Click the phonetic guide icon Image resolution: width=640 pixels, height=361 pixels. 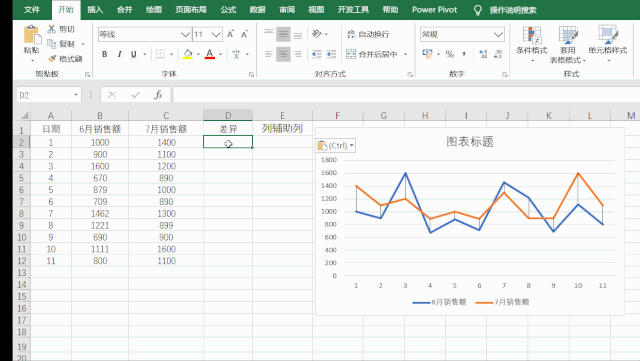coord(236,54)
